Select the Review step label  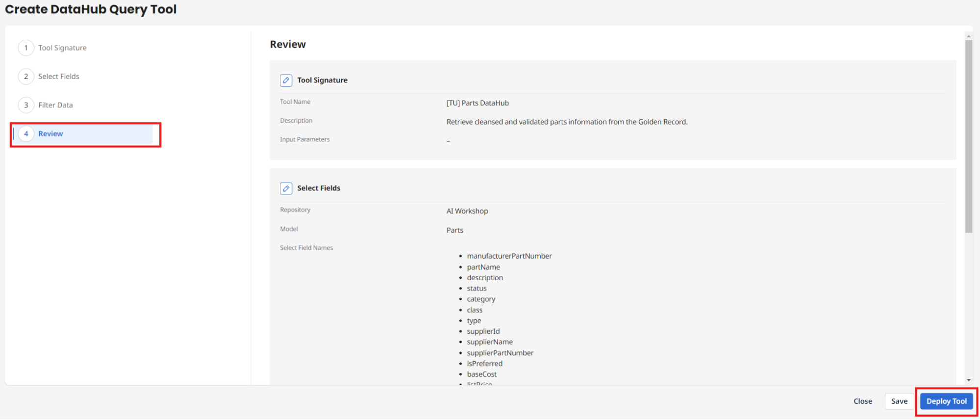(x=50, y=134)
